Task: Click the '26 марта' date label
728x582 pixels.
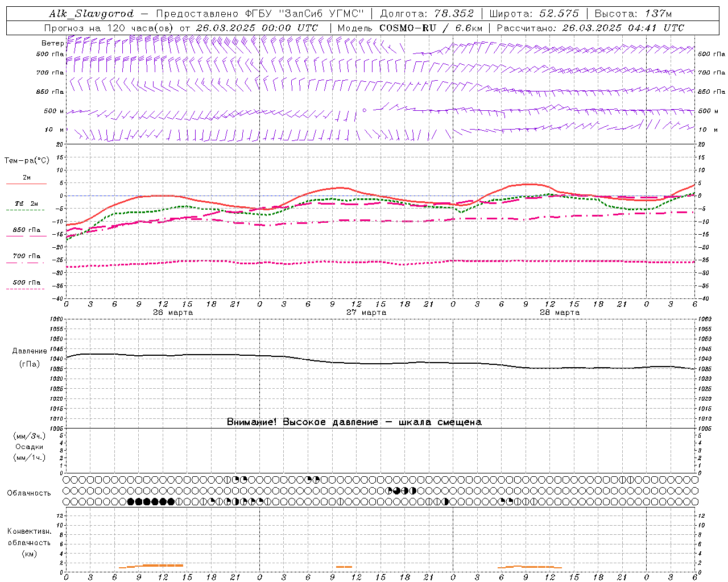Action: tap(173, 312)
